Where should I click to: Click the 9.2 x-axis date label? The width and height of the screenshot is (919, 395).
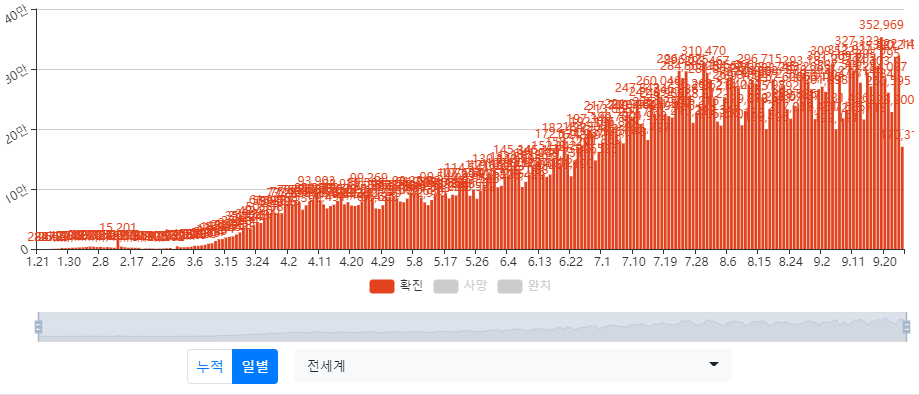tap(822, 261)
